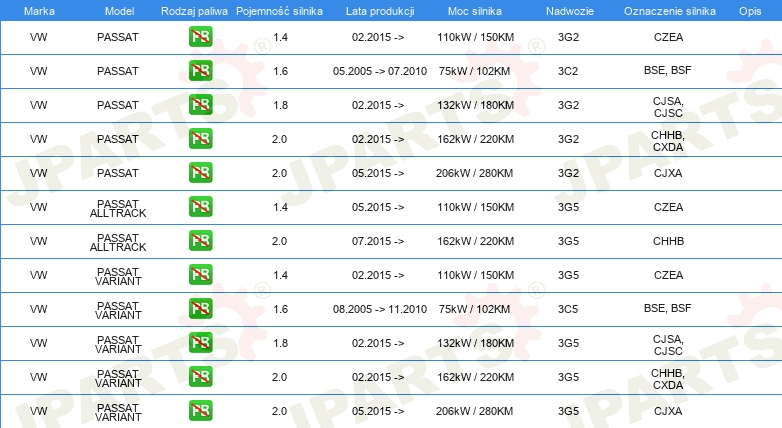Click body code '3C2'
This screenshot has height=428, width=782.
(568, 71)
